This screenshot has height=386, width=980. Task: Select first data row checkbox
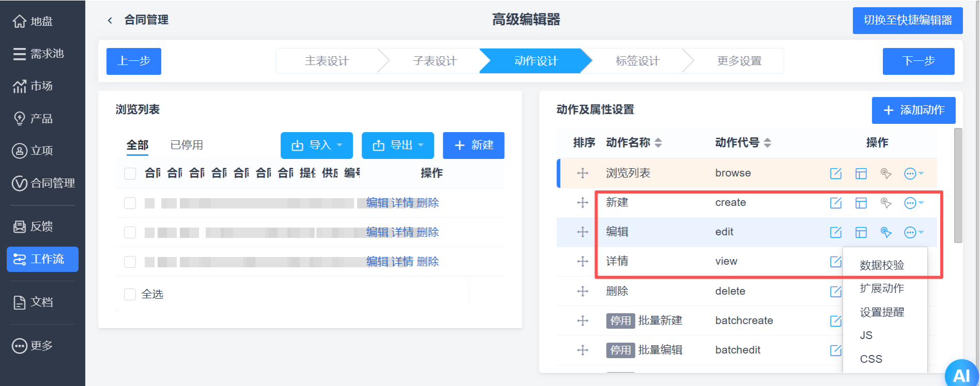coord(130,203)
